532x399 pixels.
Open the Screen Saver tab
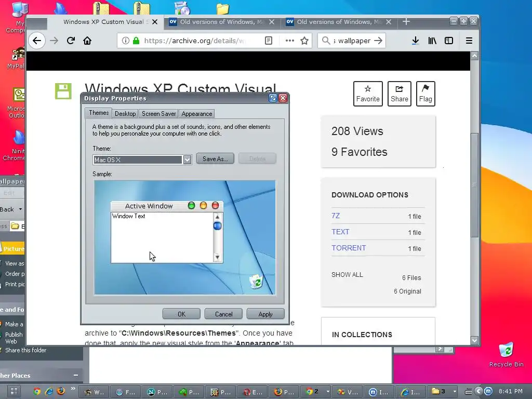[x=159, y=114]
